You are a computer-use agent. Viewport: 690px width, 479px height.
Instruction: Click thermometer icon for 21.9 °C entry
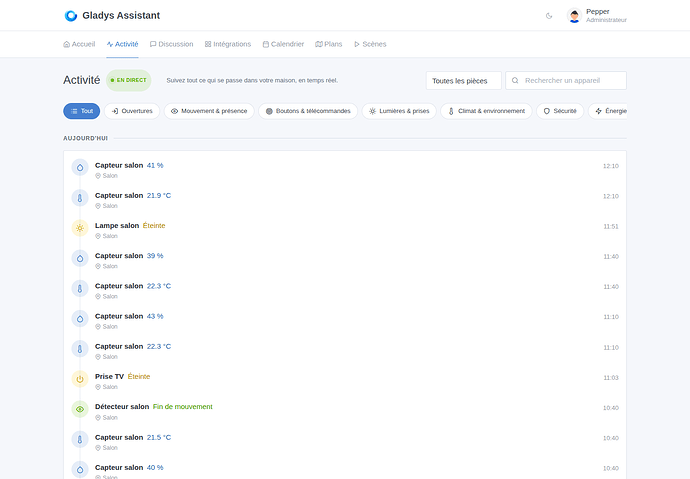(x=80, y=198)
